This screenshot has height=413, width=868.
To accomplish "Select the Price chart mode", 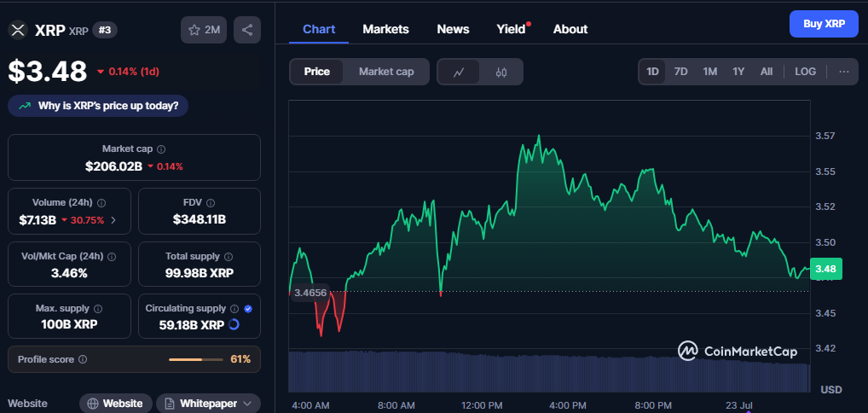I will click(x=316, y=72).
